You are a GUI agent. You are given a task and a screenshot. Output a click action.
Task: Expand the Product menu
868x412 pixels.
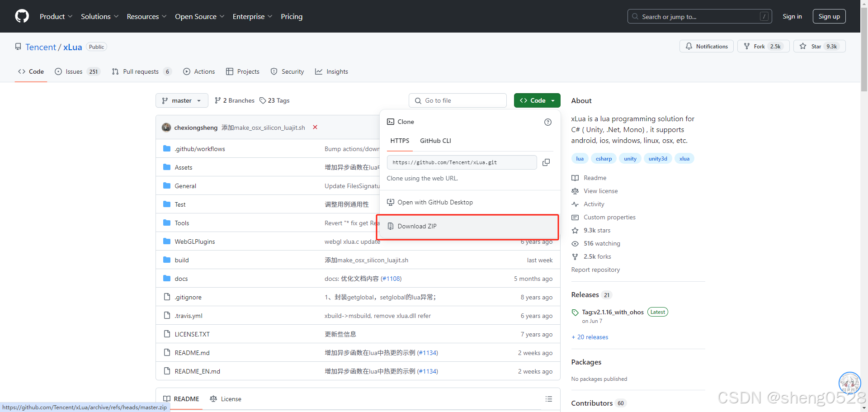[56, 16]
